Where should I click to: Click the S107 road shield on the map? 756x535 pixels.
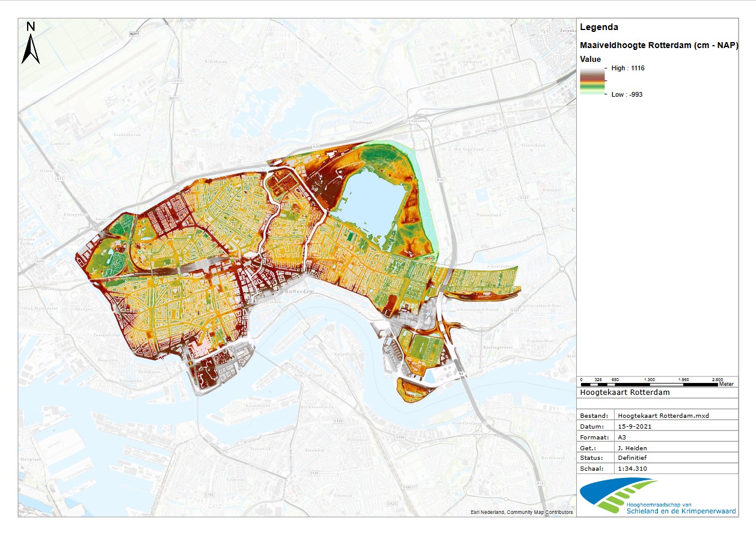tap(514, 310)
